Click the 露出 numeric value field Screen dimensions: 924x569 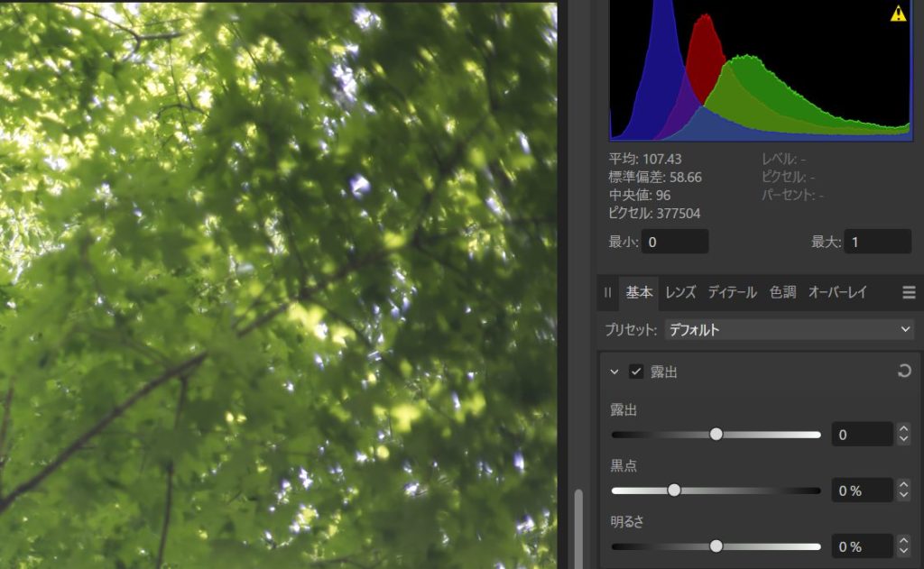[862, 435]
